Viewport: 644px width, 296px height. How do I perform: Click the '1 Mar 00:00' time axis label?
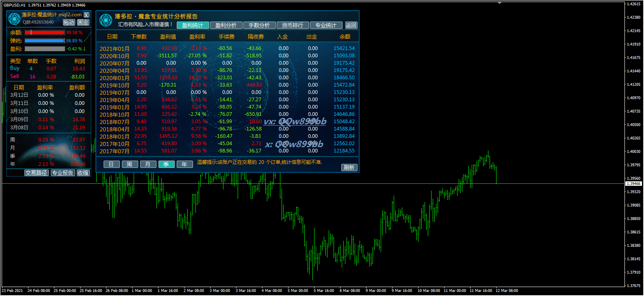(142, 291)
